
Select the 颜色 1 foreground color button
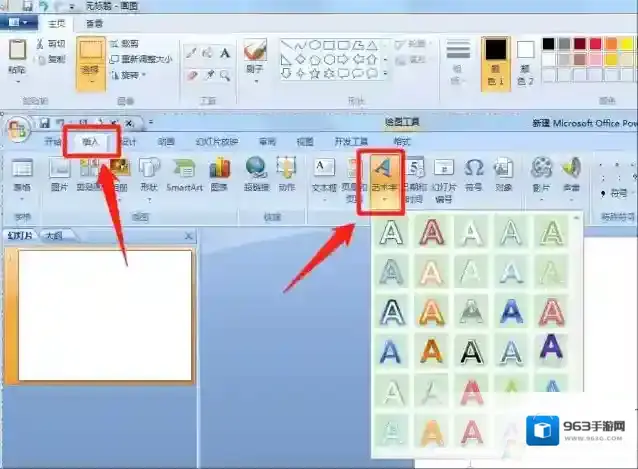496,63
